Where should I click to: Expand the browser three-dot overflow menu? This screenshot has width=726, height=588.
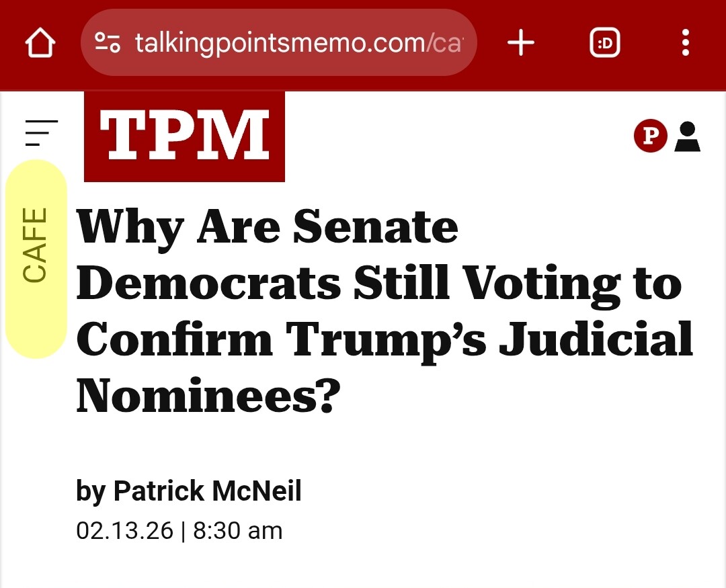[685, 44]
